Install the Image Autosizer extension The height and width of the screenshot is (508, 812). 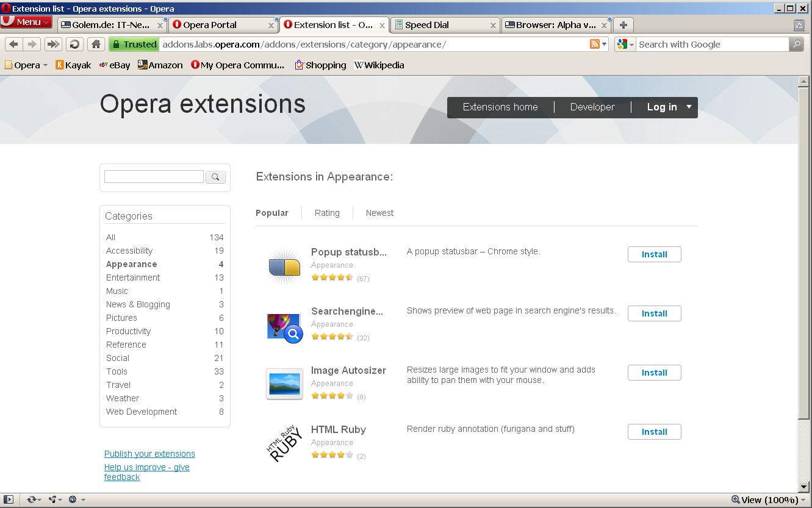point(654,373)
